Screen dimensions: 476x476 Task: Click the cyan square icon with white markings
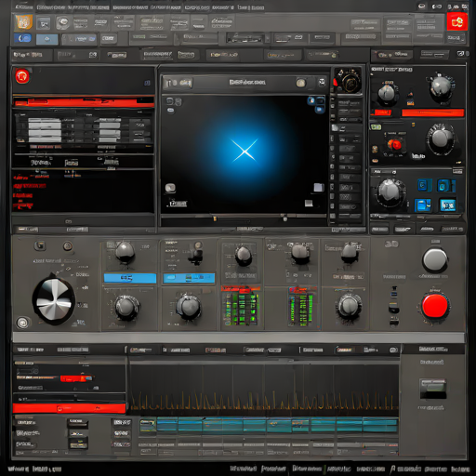click(447, 205)
